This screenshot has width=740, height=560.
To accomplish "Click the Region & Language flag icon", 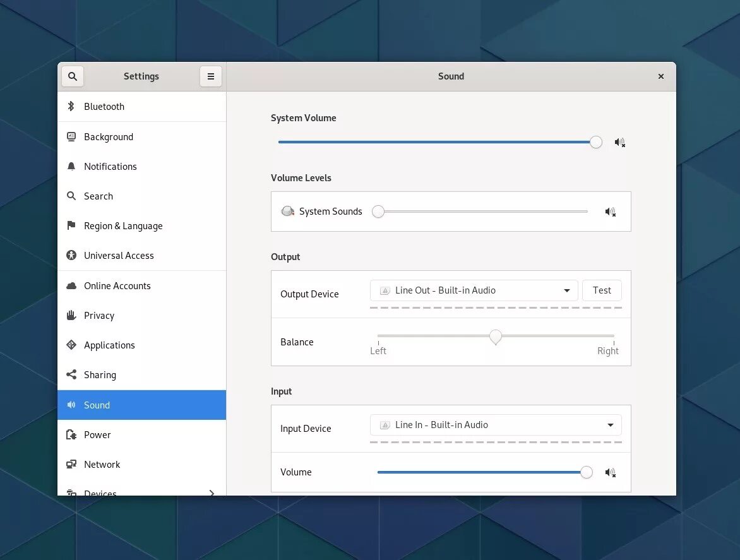I will pos(71,225).
